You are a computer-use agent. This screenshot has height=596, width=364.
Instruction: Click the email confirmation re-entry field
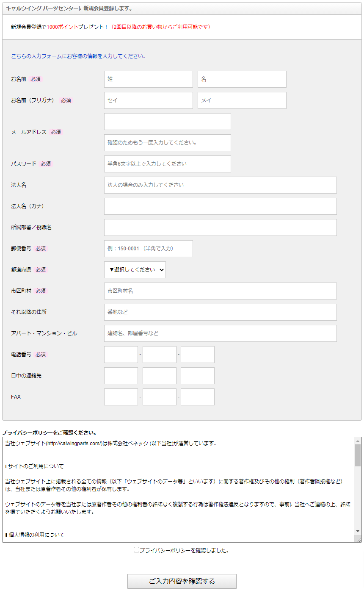[x=168, y=143]
